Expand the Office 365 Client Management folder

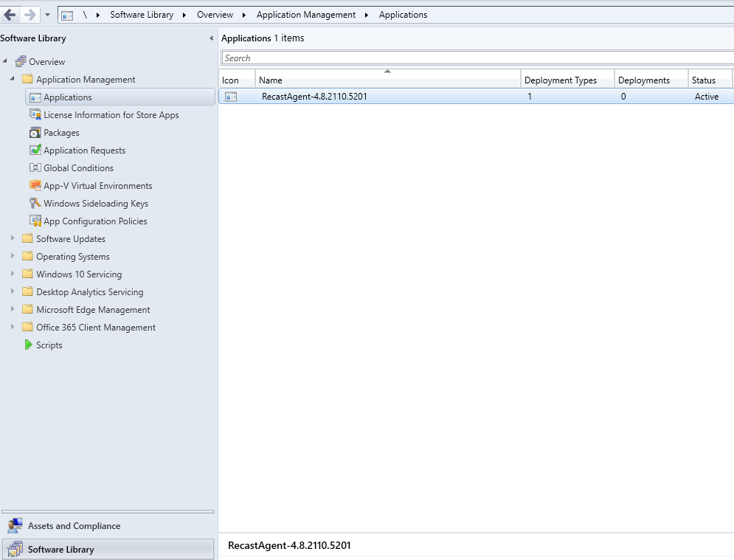coord(13,327)
